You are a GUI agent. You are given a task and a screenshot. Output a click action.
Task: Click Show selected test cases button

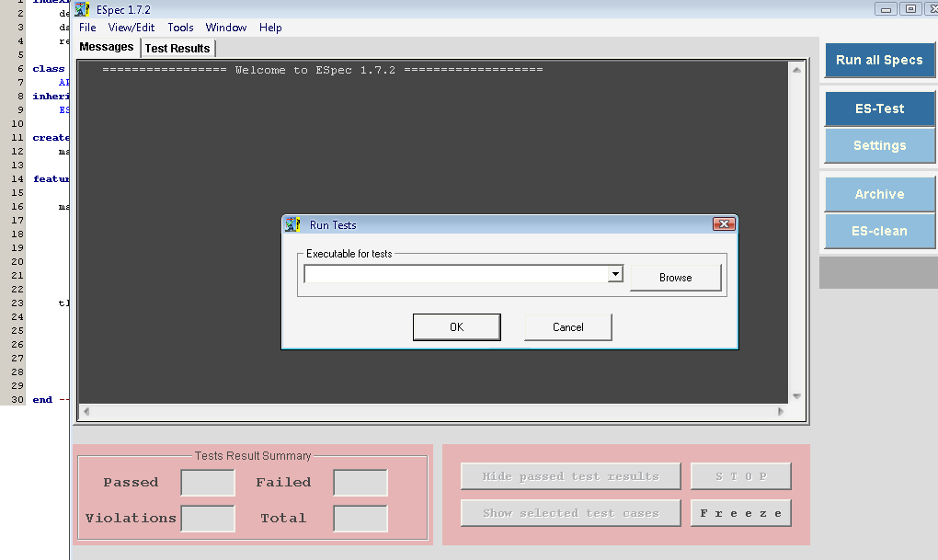click(571, 513)
